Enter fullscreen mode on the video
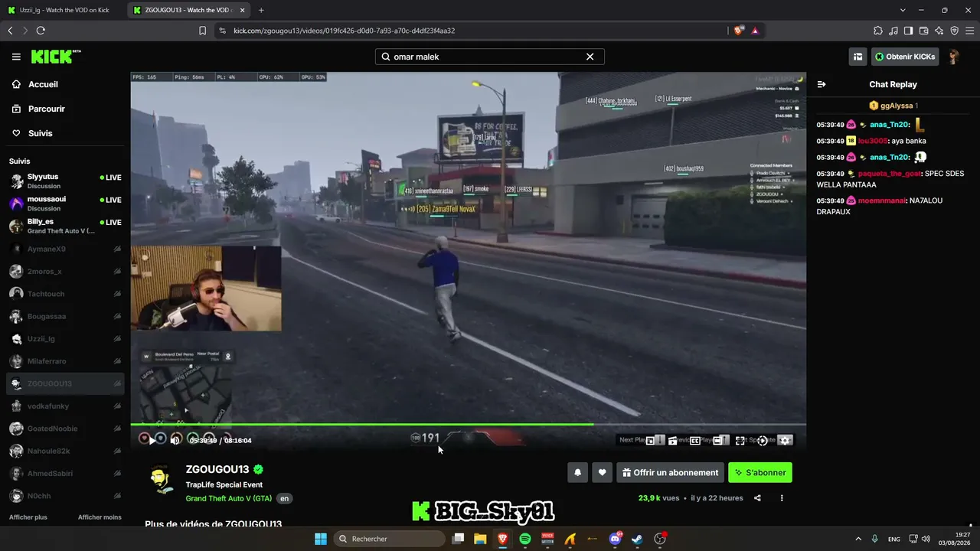Viewport: 980px width, 551px height. (740, 441)
